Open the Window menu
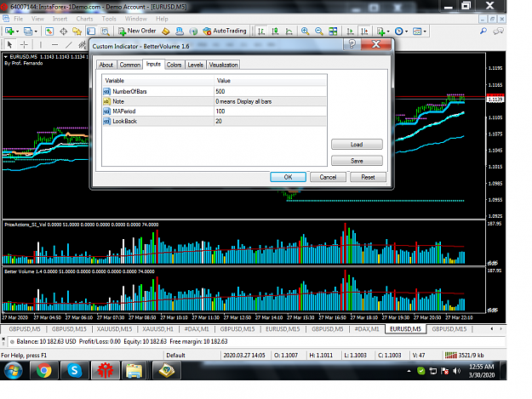Screen dimensions: 532x399 click(x=136, y=19)
